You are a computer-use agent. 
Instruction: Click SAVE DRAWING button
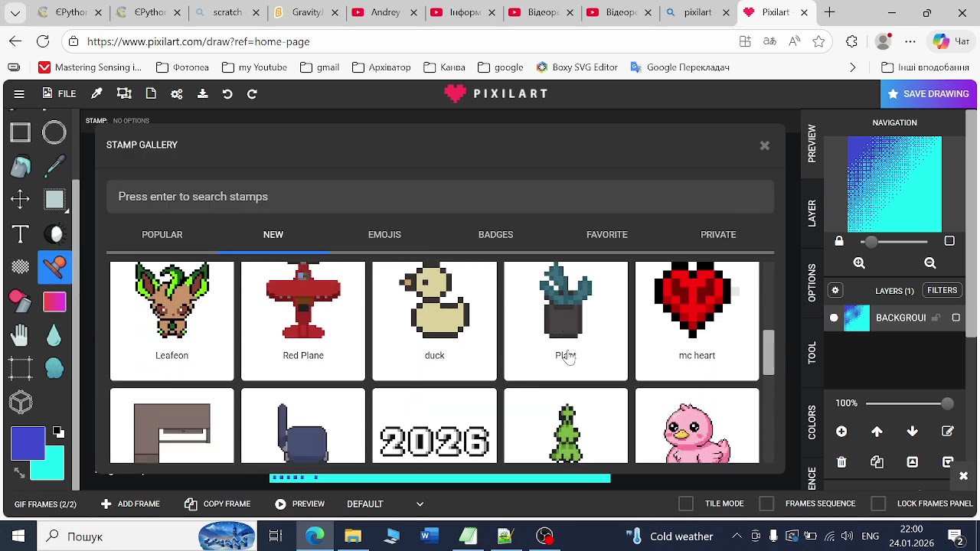(x=928, y=93)
